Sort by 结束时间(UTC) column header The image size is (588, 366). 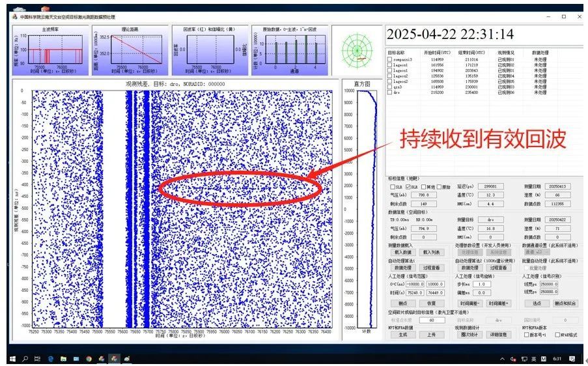(x=471, y=53)
